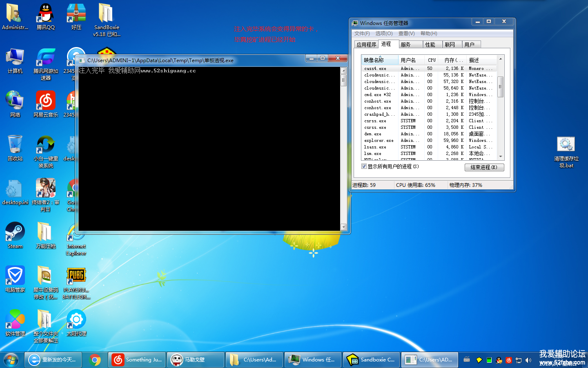Open the 选项(O) menu in Task Manager
Image resolution: width=588 pixels, height=368 pixels.
click(x=384, y=34)
